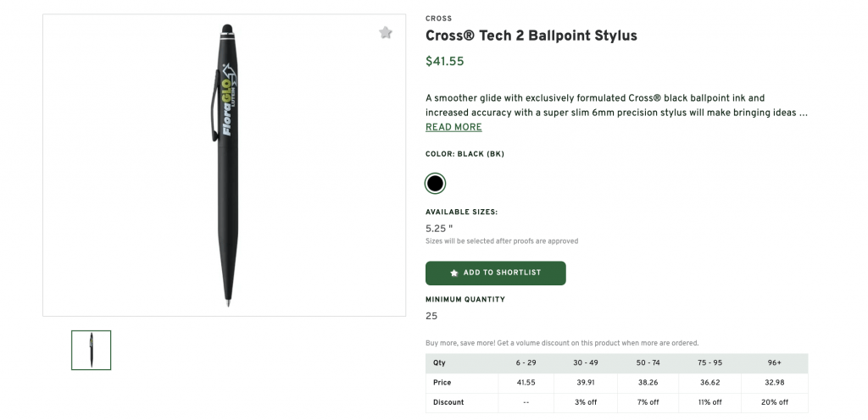Image resolution: width=868 pixels, height=420 pixels.
Task: Click the CROSS brand label above the title
Action: pyautogui.click(x=438, y=19)
